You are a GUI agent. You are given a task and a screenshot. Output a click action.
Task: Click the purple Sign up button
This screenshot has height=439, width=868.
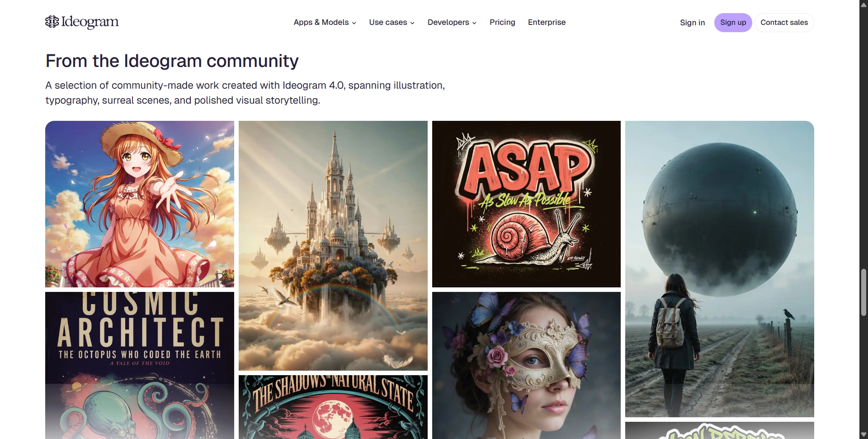pos(733,23)
